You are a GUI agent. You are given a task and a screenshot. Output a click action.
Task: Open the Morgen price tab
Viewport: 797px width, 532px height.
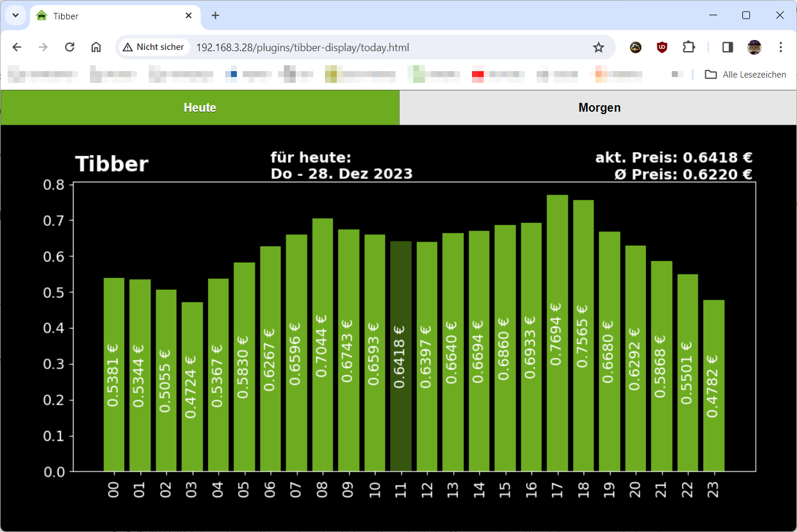(598, 108)
